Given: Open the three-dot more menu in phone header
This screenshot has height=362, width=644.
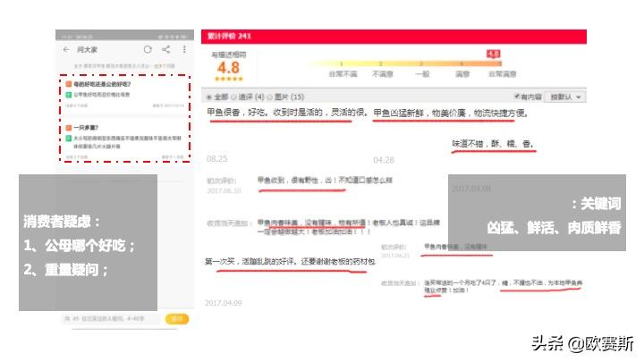Looking at the screenshot, I should [x=184, y=49].
